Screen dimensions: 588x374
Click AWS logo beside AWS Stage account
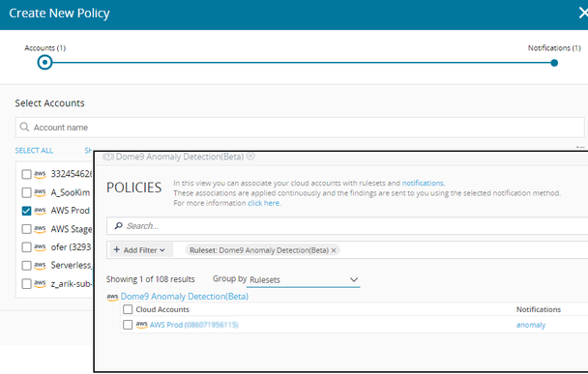point(40,229)
